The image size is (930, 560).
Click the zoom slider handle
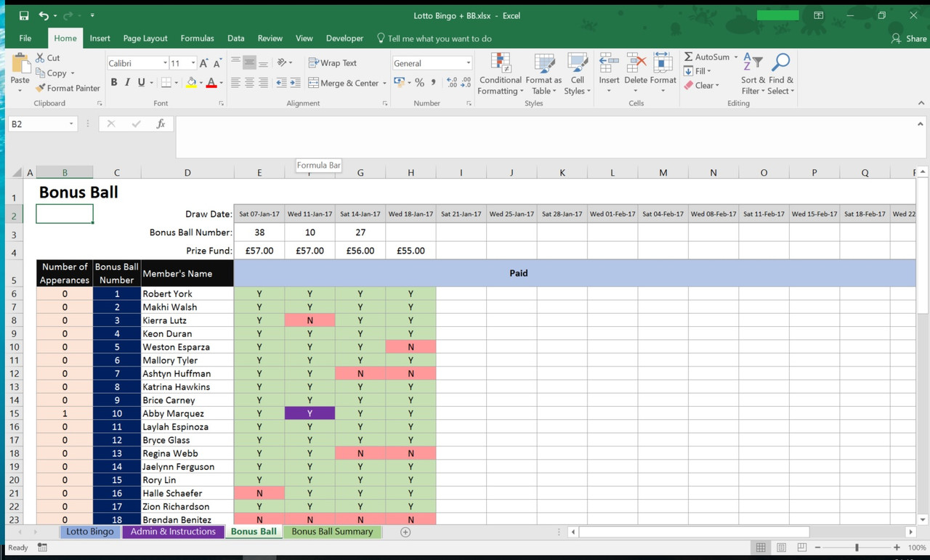pyautogui.click(x=857, y=548)
